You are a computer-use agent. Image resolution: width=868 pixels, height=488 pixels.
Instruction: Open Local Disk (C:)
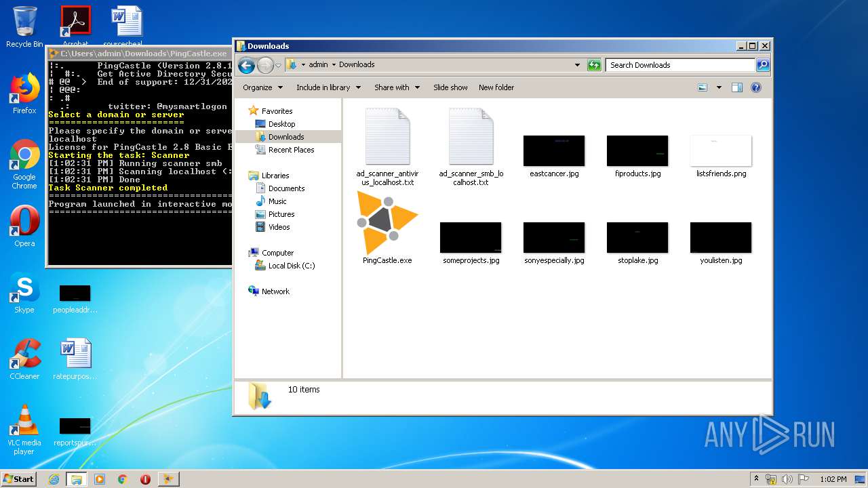(292, 266)
